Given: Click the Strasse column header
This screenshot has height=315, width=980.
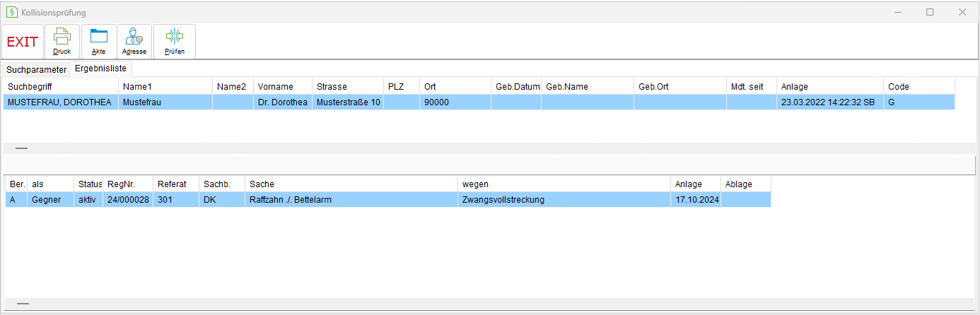Looking at the screenshot, I should (x=349, y=87).
